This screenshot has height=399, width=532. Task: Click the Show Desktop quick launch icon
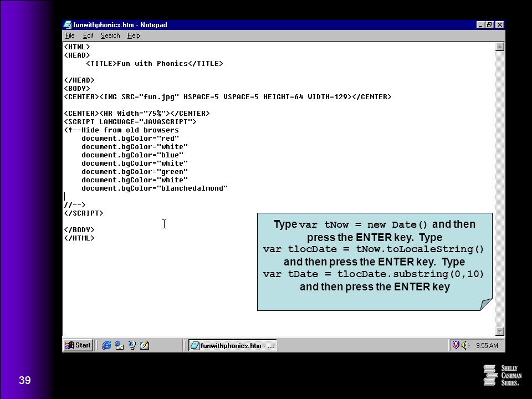[132, 345]
